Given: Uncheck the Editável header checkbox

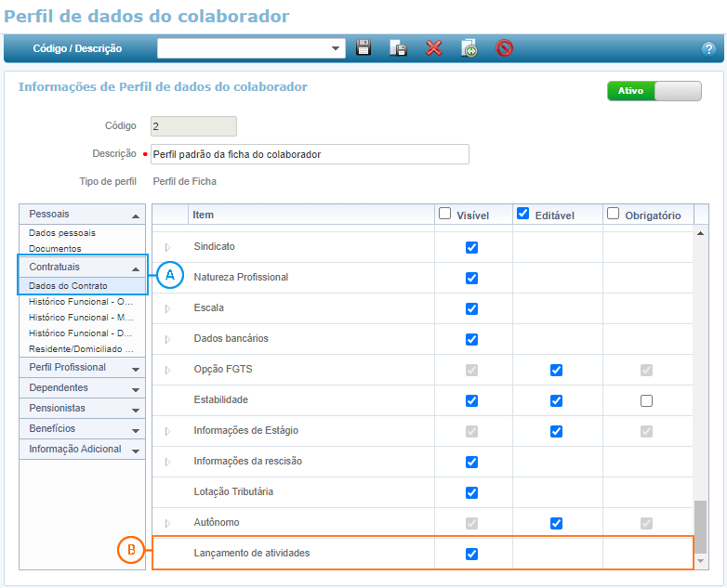Looking at the screenshot, I should pyautogui.click(x=523, y=214).
